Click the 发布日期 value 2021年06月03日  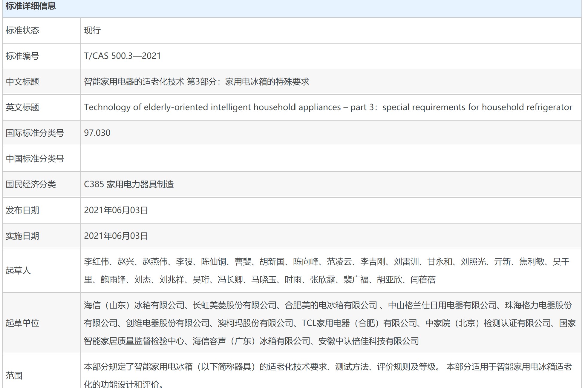click(116, 210)
